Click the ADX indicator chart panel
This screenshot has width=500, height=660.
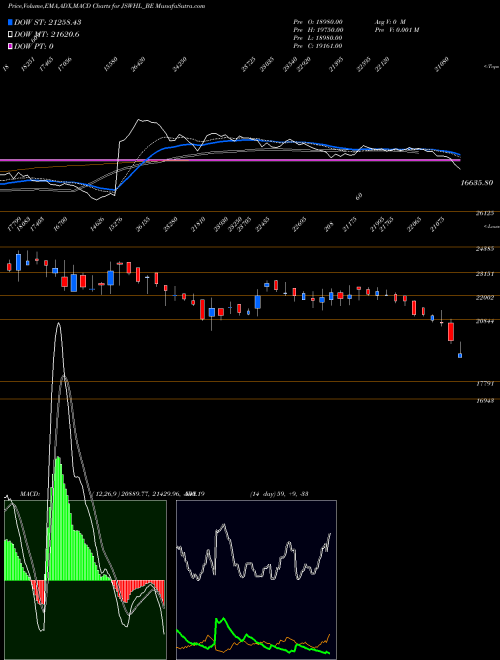pyautogui.click(x=256, y=580)
